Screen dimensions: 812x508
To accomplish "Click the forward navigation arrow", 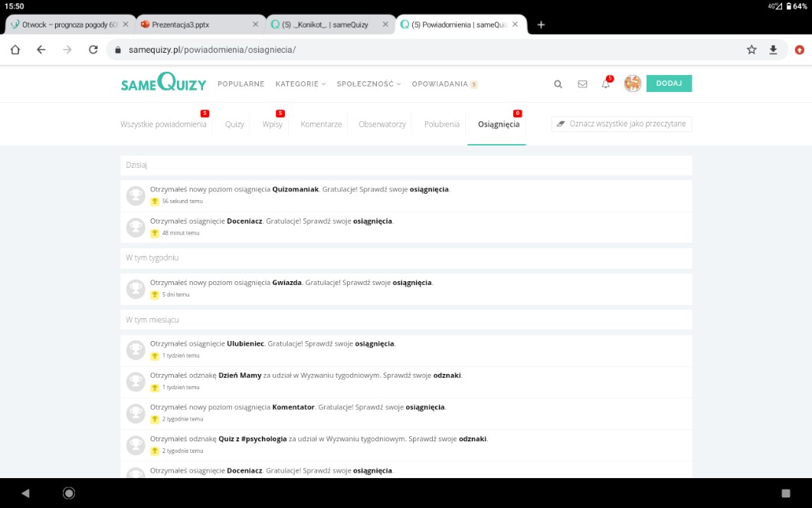I will 67,50.
